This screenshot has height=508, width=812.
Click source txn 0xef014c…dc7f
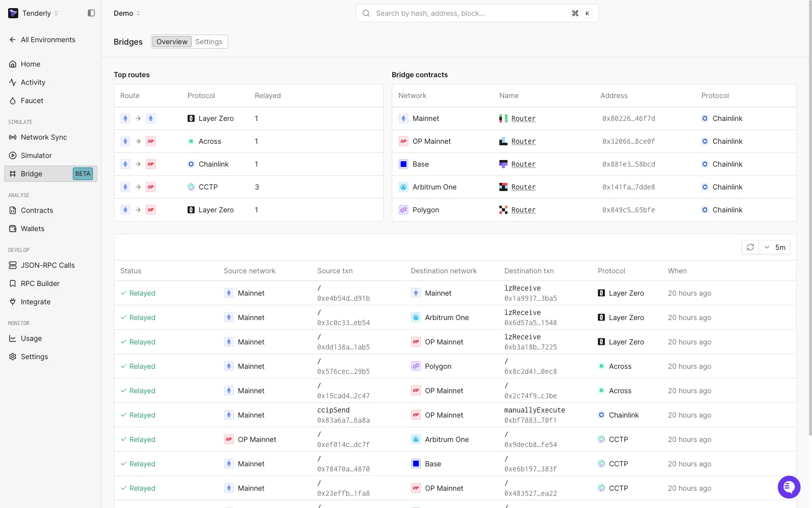(344, 444)
